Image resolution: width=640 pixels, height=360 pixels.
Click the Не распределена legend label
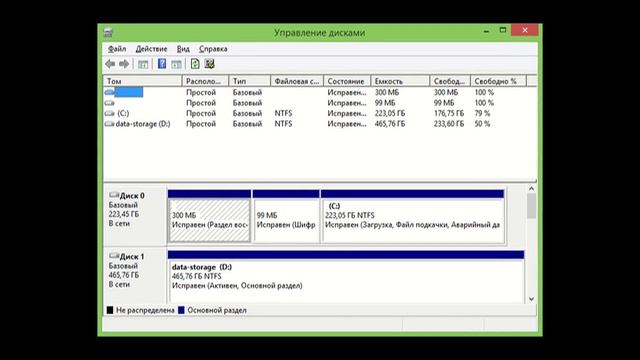(145, 310)
